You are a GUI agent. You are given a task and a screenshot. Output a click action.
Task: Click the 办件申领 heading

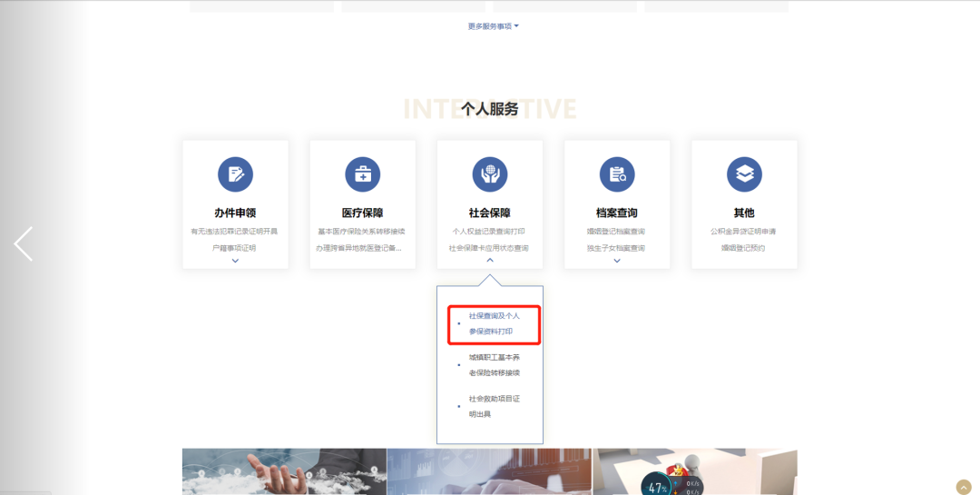click(235, 213)
